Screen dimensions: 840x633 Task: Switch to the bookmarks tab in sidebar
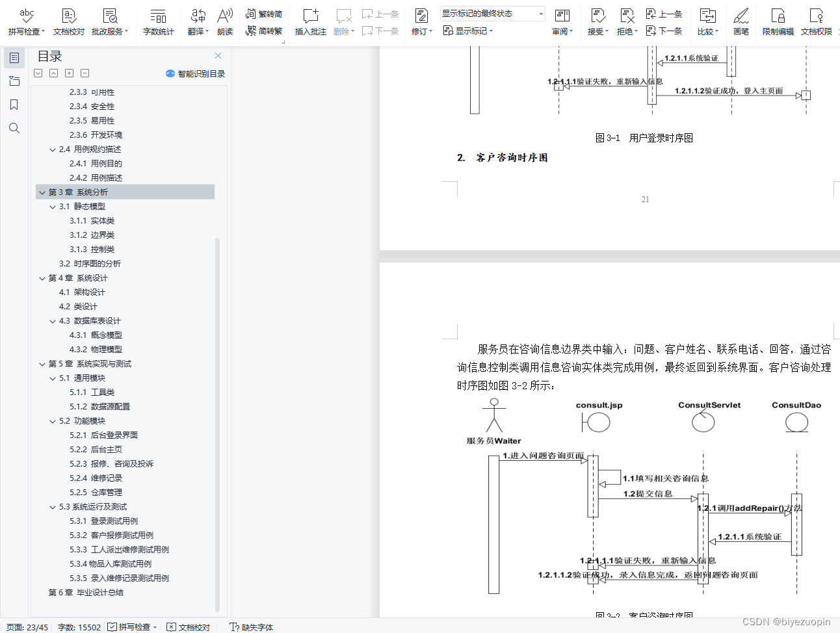[x=14, y=104]
